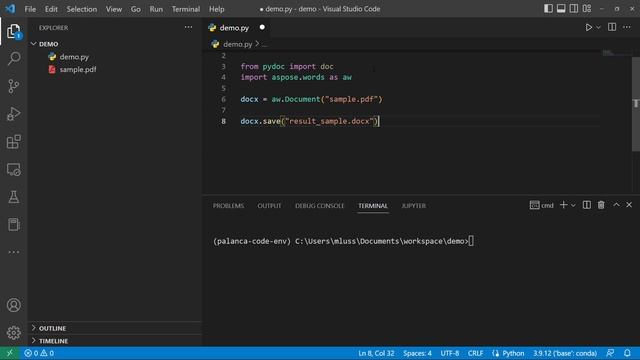Close the terminal panel
Image resolution: width=640 pixels, height=360 pixels.
pos(629,205)
